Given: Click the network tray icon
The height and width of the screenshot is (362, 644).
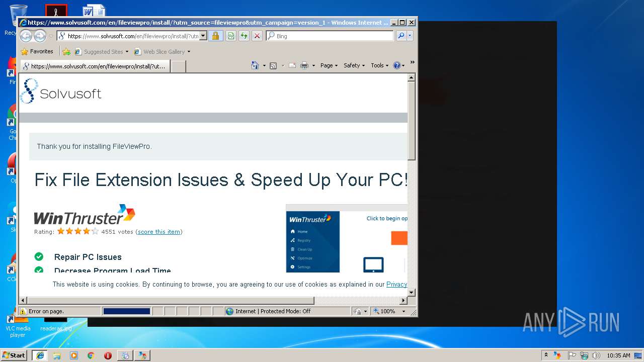Looking at the screenshot, I should coord(584,355).
